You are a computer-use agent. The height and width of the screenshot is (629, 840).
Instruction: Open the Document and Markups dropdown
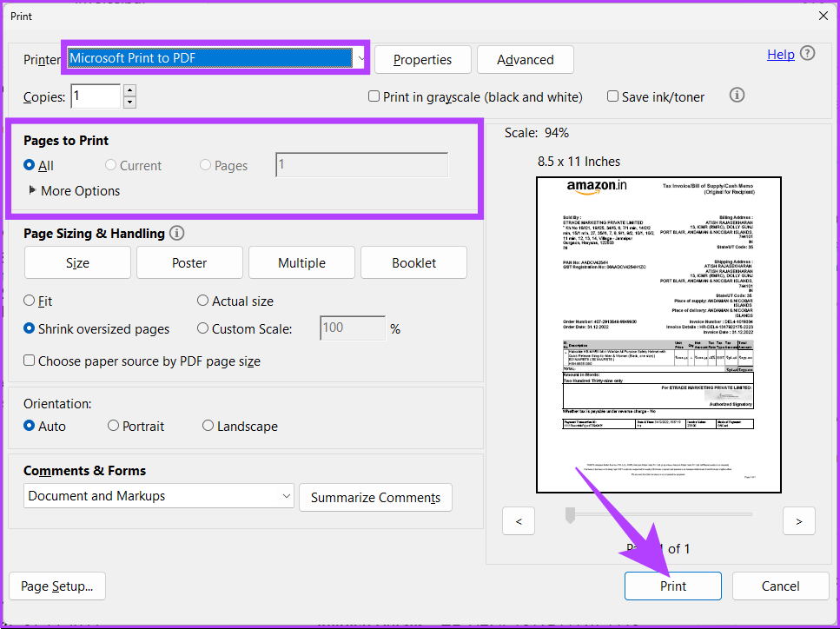(x=159, y=496)
